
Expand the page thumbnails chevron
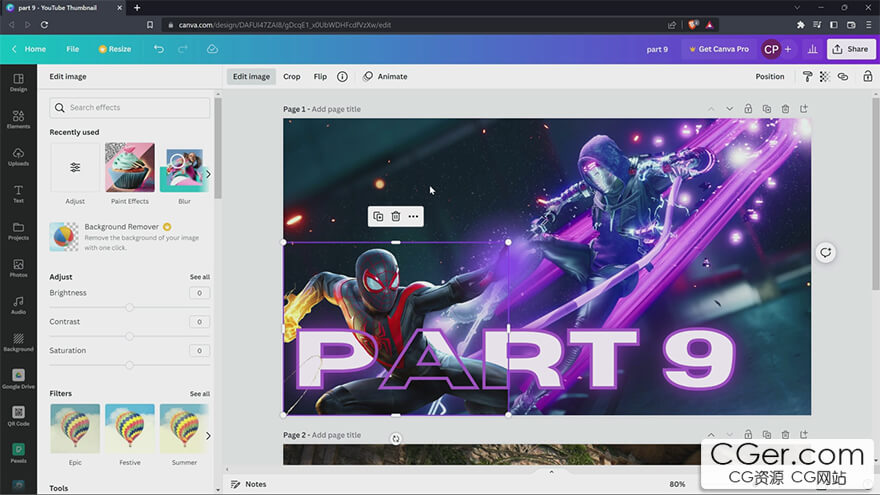tap(551, 472)
